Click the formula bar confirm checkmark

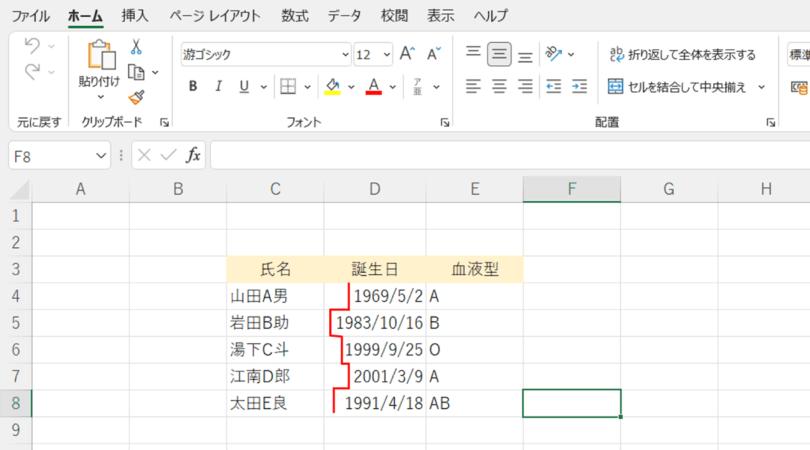[x=168, y=155]
